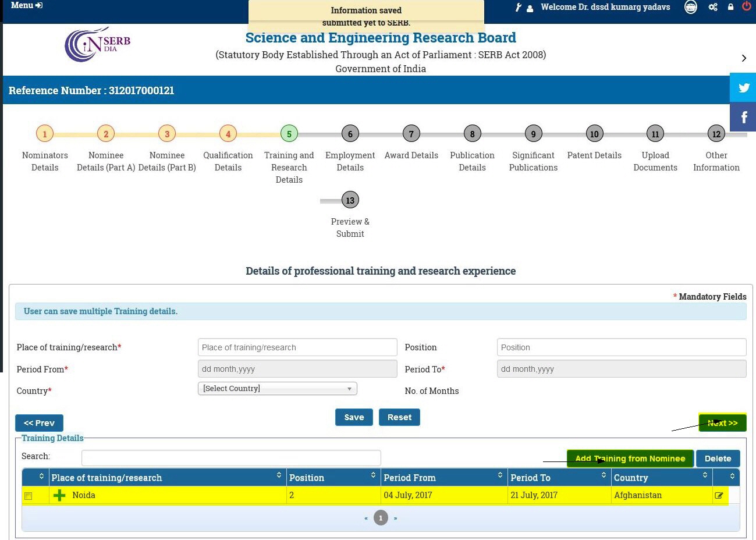Click the Training Details Search box
This screenshot has height=540, width=756.
(x=231, y=458)
